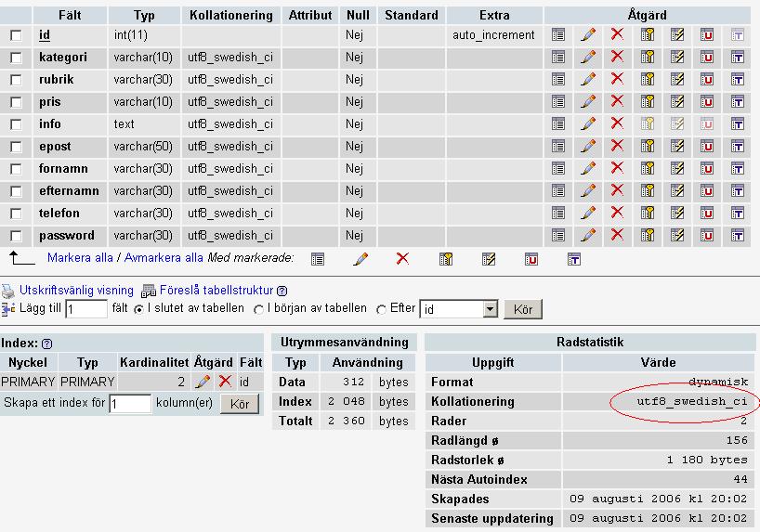Screen dimensions: 760x532
Task: Click the Med markerade edit pencil icon
Action: tap(360, 259)
